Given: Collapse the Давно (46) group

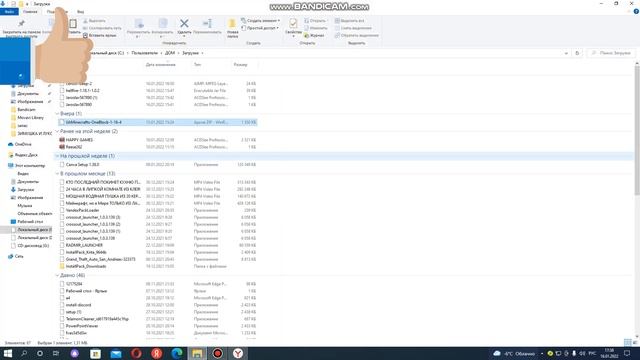Looking at the screenshot, I should [x=57, y=276].
